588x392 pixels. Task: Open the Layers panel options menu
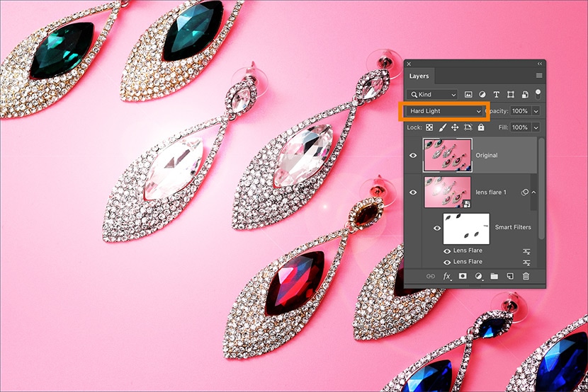pyautogui.click(x=538, y=76)
